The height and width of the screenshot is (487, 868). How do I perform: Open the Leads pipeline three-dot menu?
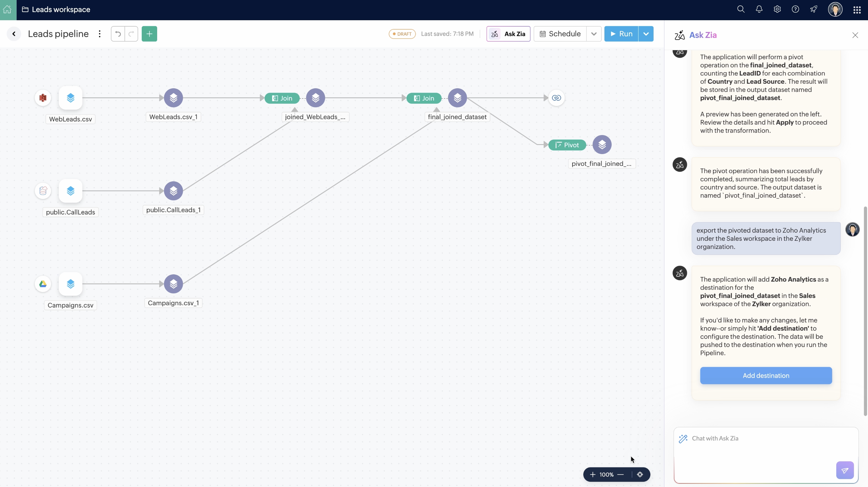pyautogui.click(x=99, y=34)
